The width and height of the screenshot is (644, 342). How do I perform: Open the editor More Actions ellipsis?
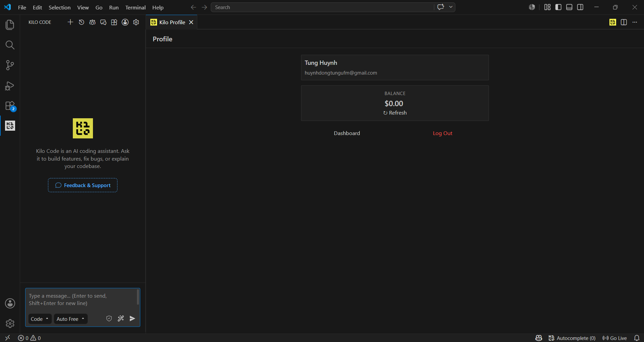pyautogui.click(x=635, y=22)
